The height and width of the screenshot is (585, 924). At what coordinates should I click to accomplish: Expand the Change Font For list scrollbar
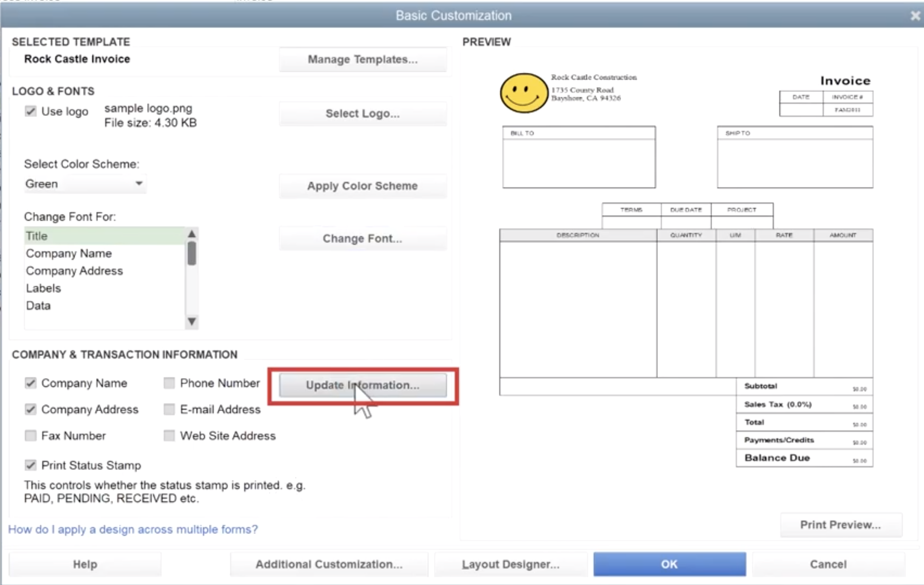pyautogui.click(x=191, y=321)
